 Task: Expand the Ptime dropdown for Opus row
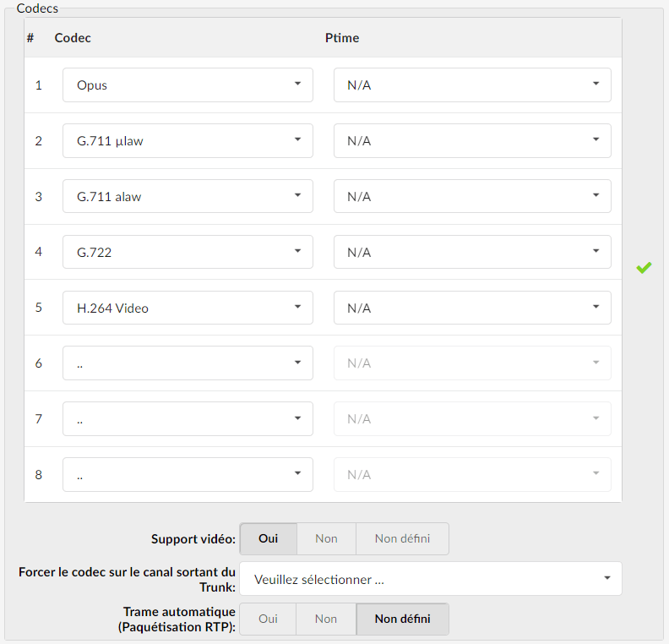pos(472,85)
